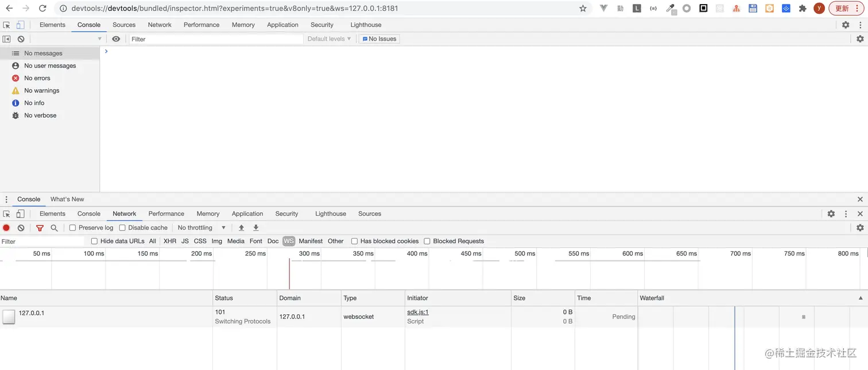Open network panel settings gear
The height and width of the screenshot is (370, 868).
860,228
